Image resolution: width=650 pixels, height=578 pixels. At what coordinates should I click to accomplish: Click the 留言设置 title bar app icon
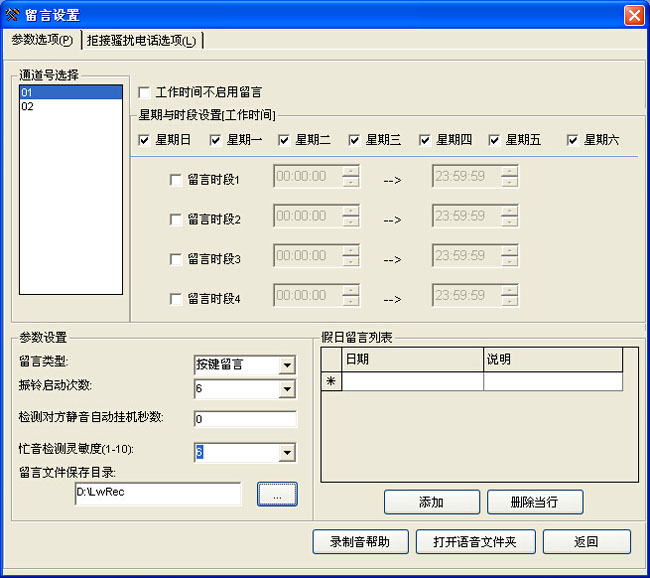pyautogui.click(x=12, y=15)
